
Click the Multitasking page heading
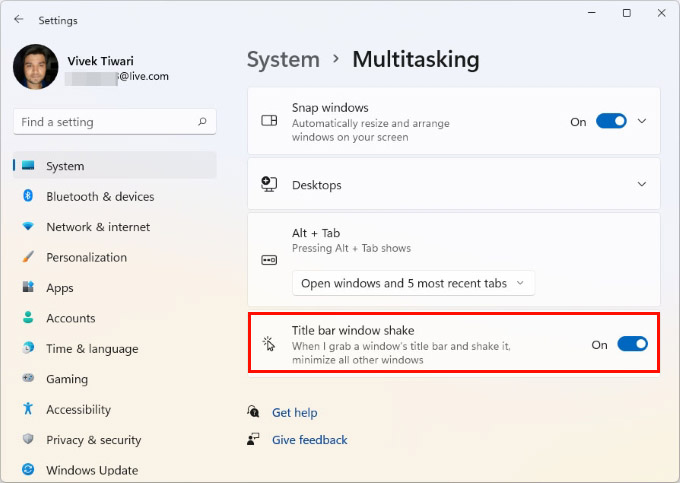click(416, 59)
